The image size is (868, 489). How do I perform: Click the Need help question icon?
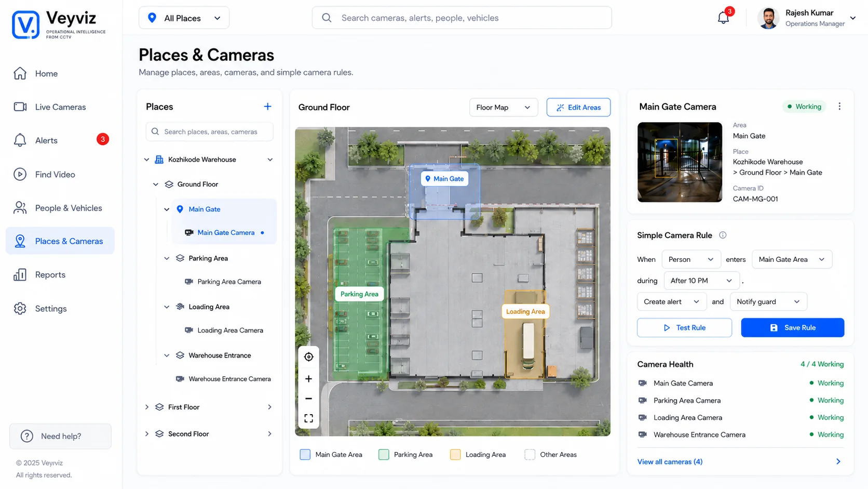point(27,436)
